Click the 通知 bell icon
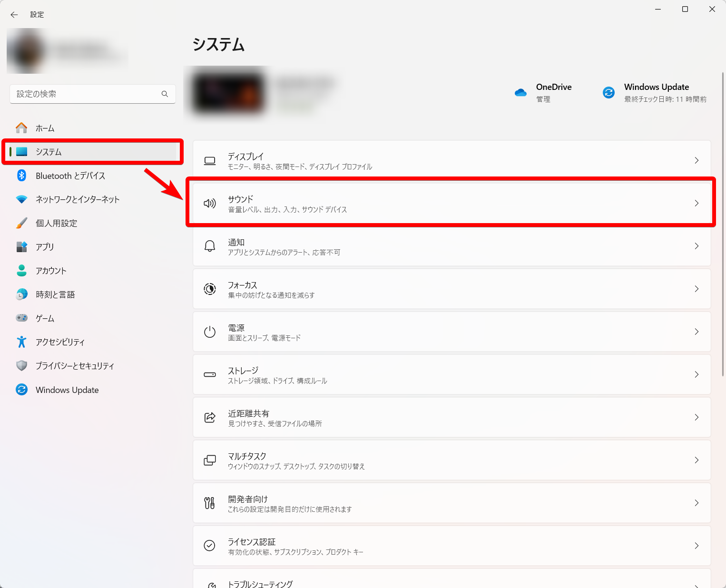 210,246
